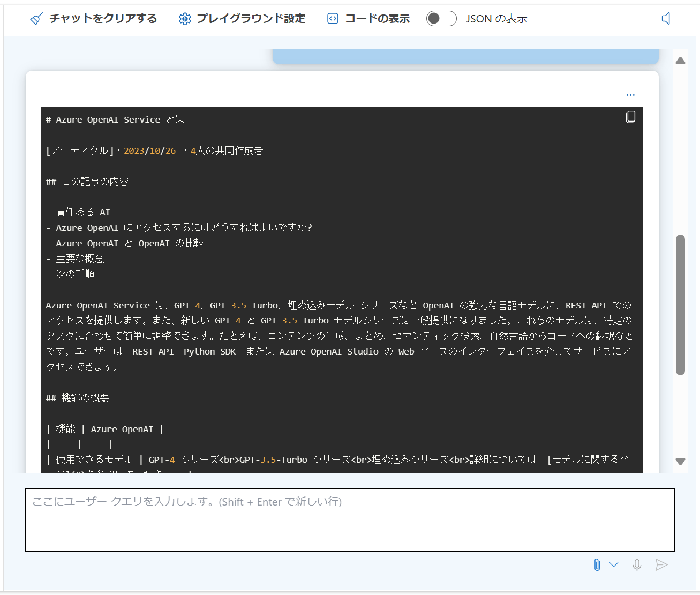Screen dimensions: 700x595
Task: Expand the attachment options chevron
Action: tap(614, 564)
